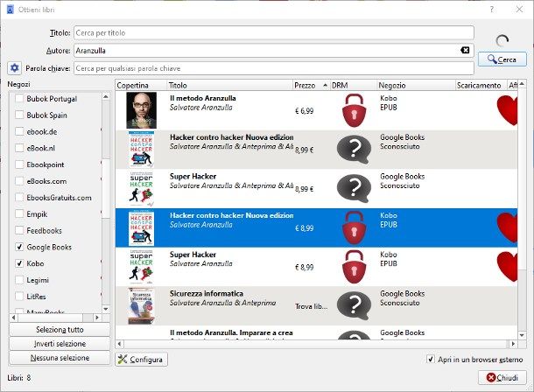Toggle Apri in un browser esterno checkbox
The image size is (534, 392).
click(x=431, y=360)
